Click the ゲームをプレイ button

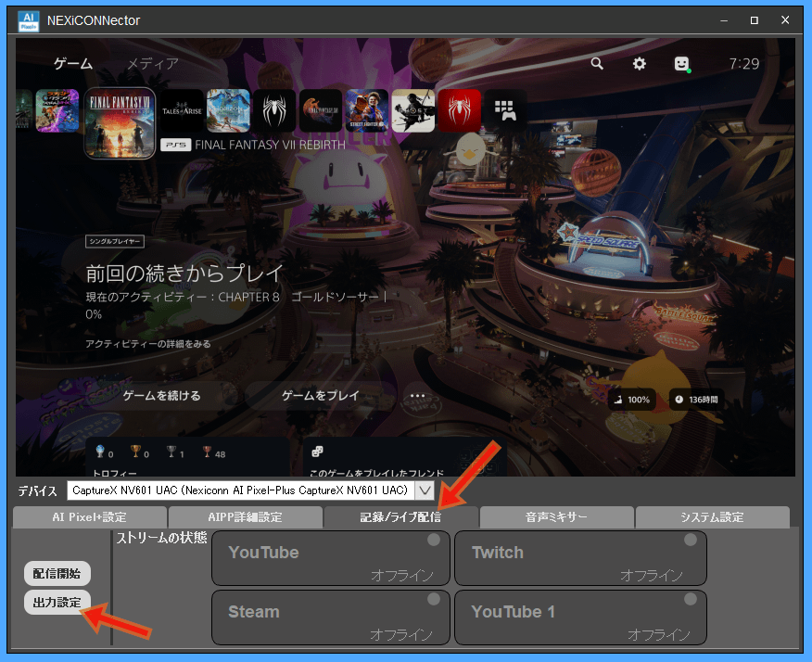320,396
